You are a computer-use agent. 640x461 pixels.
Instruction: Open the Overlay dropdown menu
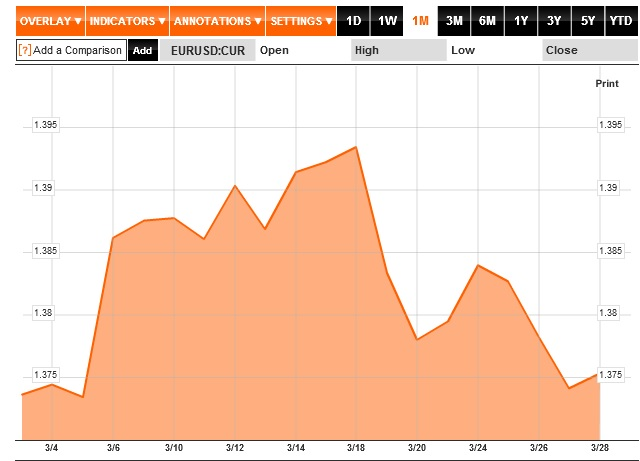click(50, 21)
